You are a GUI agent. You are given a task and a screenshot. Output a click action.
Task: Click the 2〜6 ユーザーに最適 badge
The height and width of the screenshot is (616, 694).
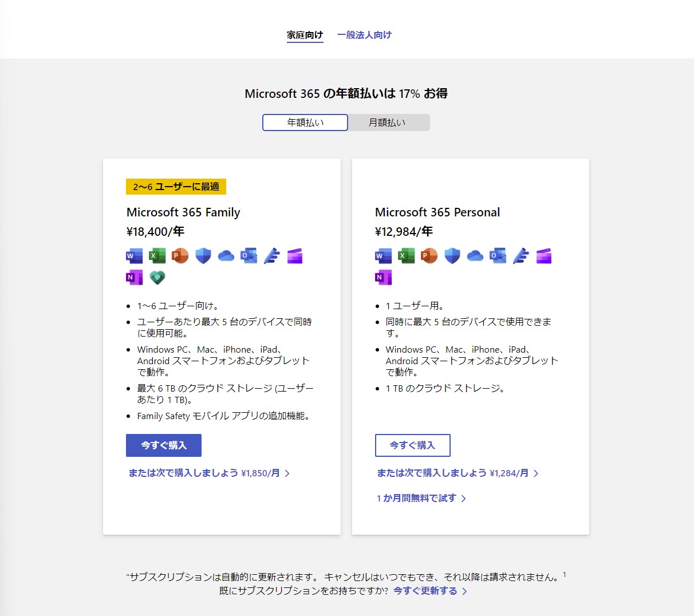176,187
